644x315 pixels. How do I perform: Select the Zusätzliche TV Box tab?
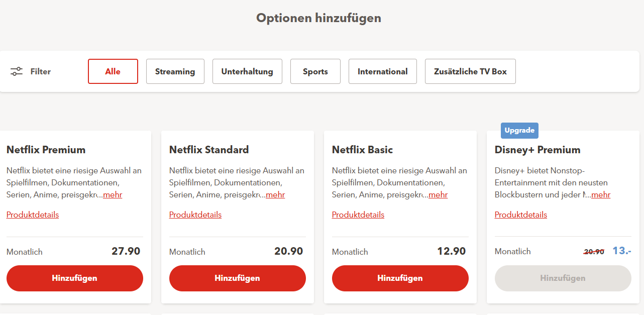[x=470, y=71]
